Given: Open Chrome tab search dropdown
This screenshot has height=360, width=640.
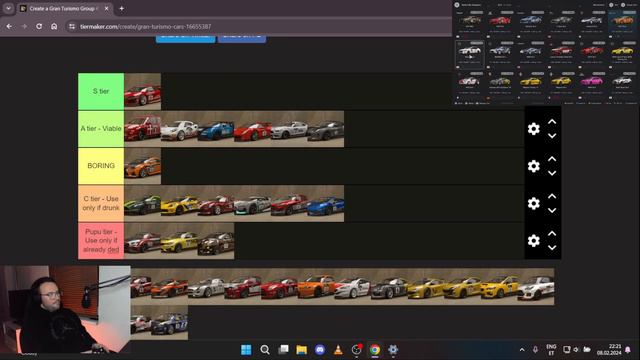Looking at the screenshot, I should [8, 8].
